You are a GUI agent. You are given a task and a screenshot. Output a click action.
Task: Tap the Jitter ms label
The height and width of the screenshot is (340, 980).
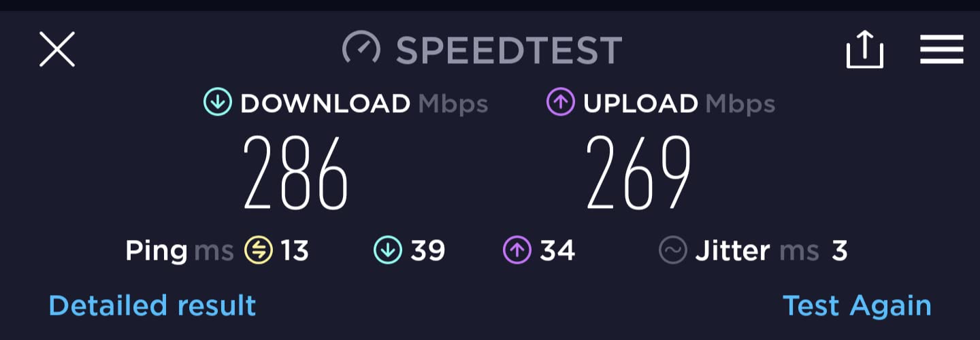click(x=757, y=251)
